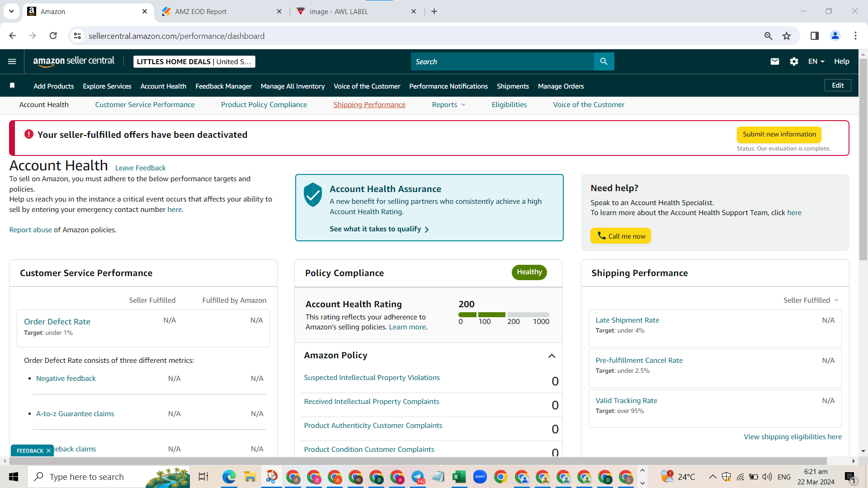Open Performance Notifications in the top menu
The width and height of the screenshot is (868, 488).
tap(448, 86)
